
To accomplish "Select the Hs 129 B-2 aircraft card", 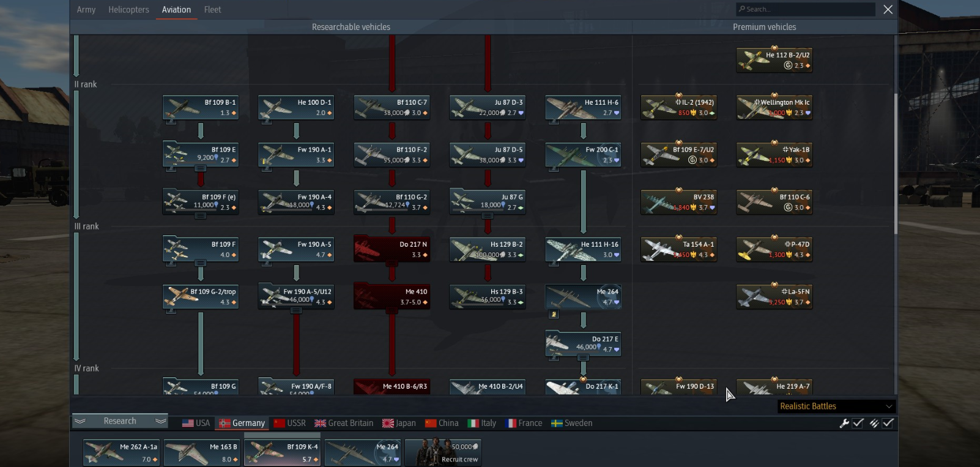I will pyautogui.click(x=488, y=250).
